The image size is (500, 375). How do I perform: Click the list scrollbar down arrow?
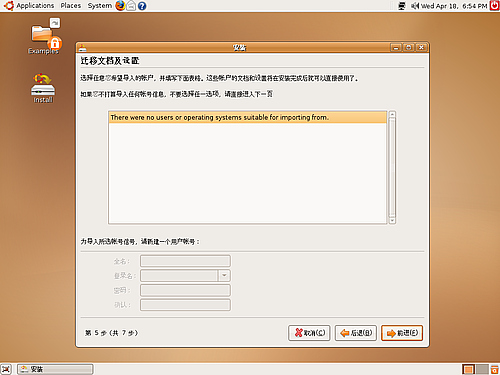[392, 220]
